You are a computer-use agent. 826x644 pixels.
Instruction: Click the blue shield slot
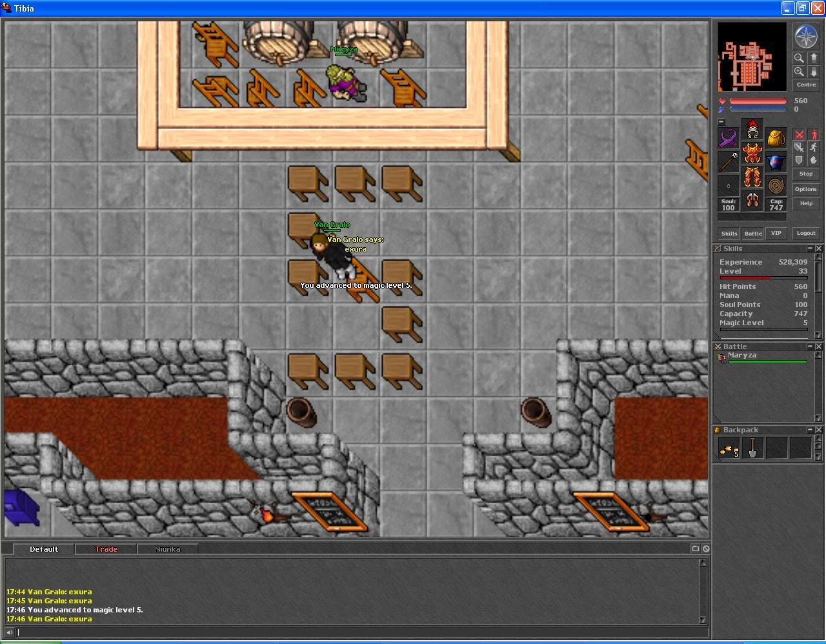tap(776, 162)
